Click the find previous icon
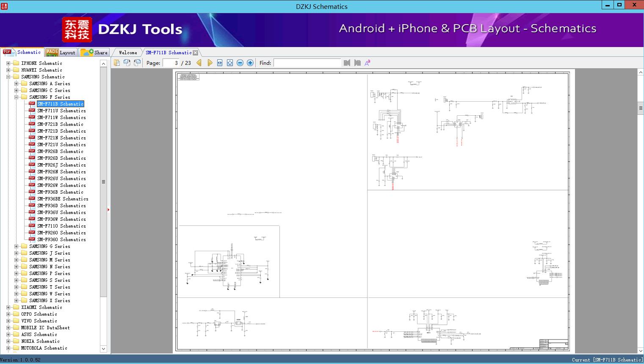This screenshot has height=364, width=644. pyautogui.click(x=347, y=63)
